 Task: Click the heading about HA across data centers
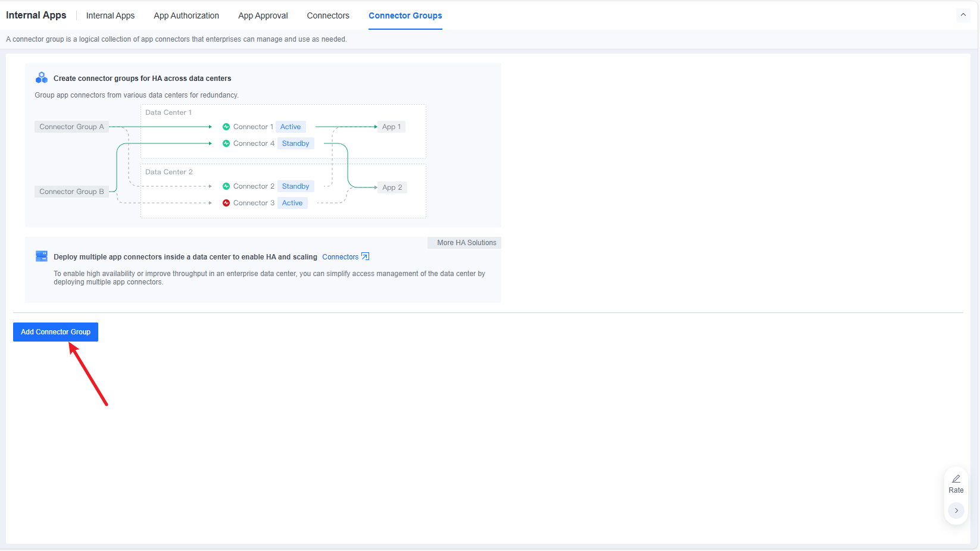[x=142, y=79]
